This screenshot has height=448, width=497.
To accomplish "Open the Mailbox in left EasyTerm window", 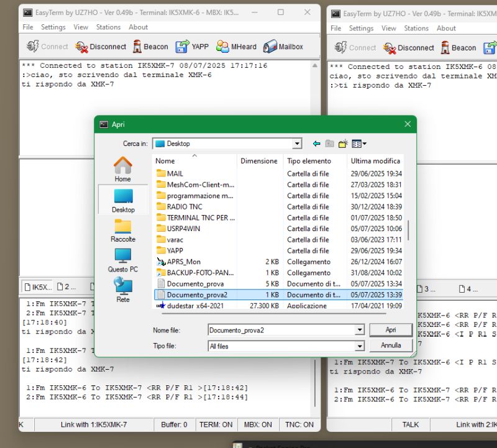I will [x=283, y=47].
